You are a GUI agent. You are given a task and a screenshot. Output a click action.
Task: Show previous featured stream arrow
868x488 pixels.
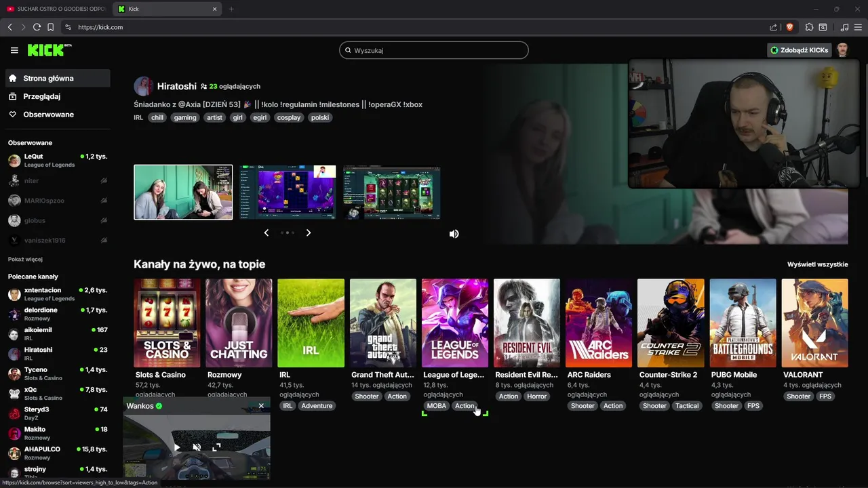coord(267,232)
